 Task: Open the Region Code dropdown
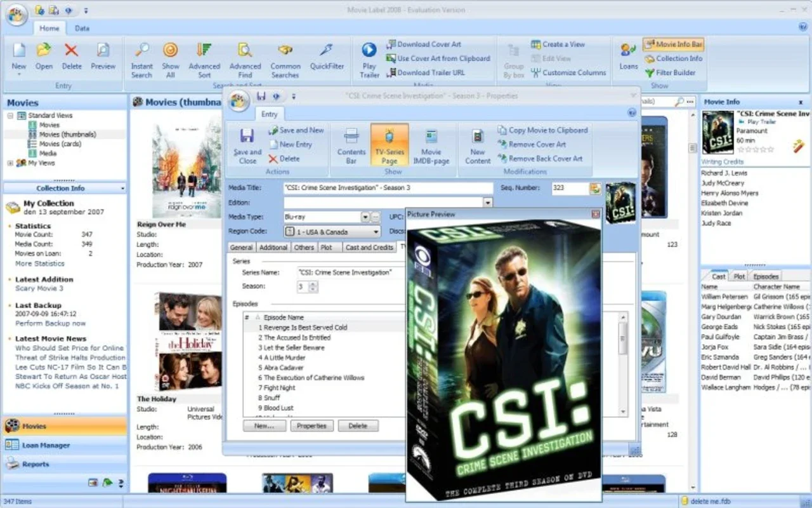click(376, 232)
